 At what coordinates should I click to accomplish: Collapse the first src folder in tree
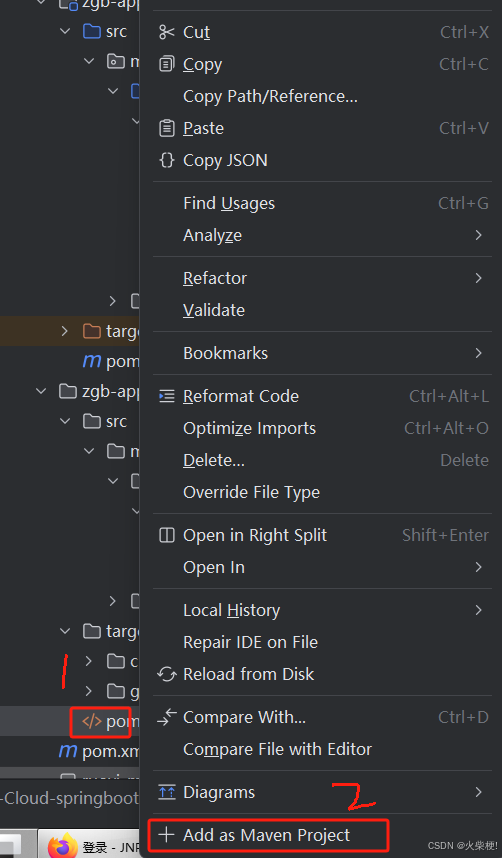tap(65, 31)
